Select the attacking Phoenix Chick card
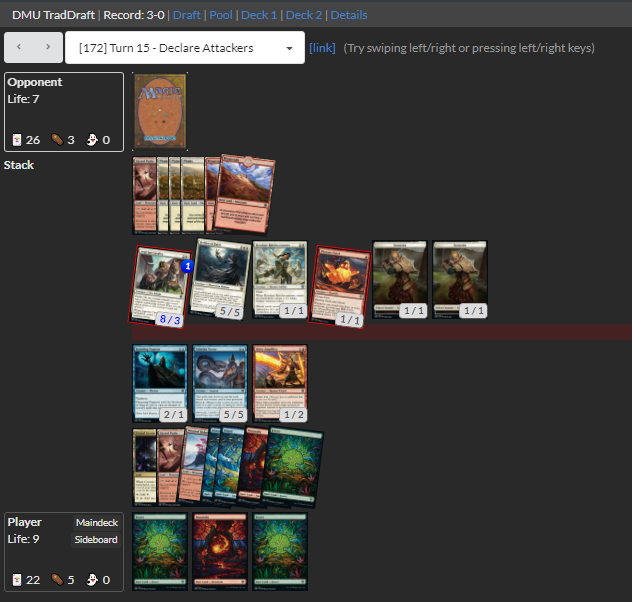Screen dimensions: 632x602 [339, 286]
